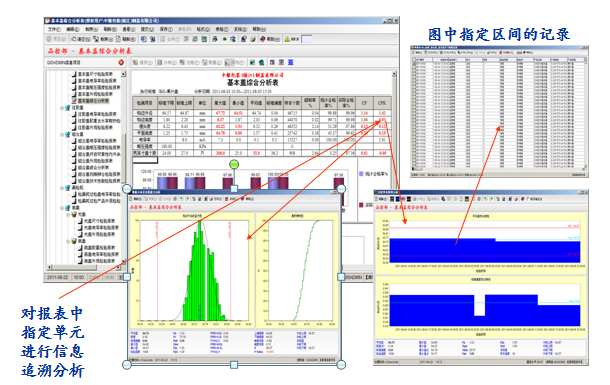Screen dimensions: 610x385
Task: Click the green rotation handle above histogram window
Action: (234, 164)
